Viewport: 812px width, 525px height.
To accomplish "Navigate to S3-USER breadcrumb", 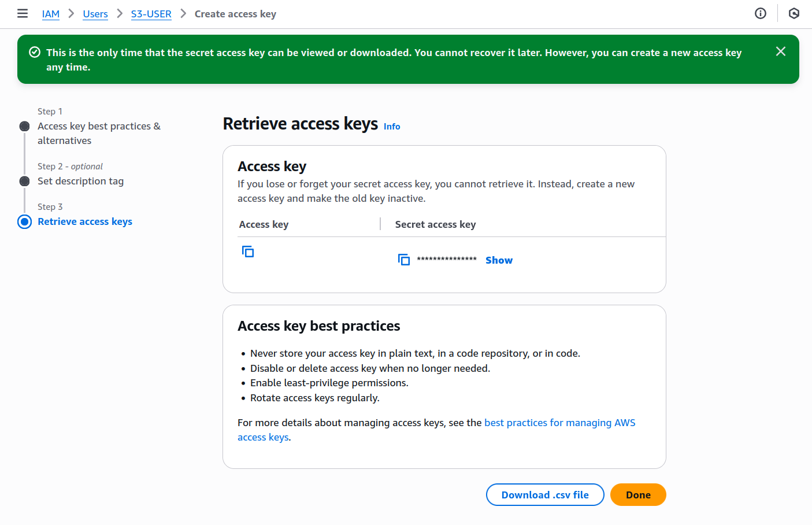I will coord(151,14).
